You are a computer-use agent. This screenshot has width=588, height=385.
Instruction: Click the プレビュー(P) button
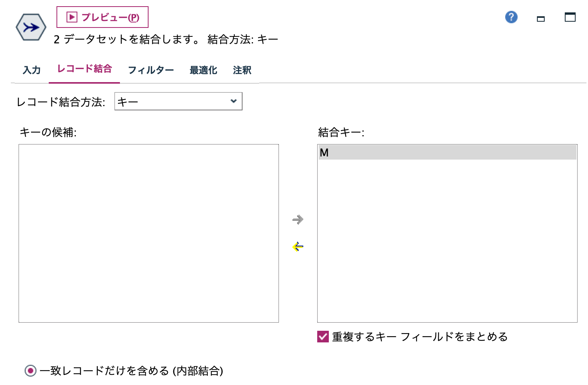click(102, 17)
